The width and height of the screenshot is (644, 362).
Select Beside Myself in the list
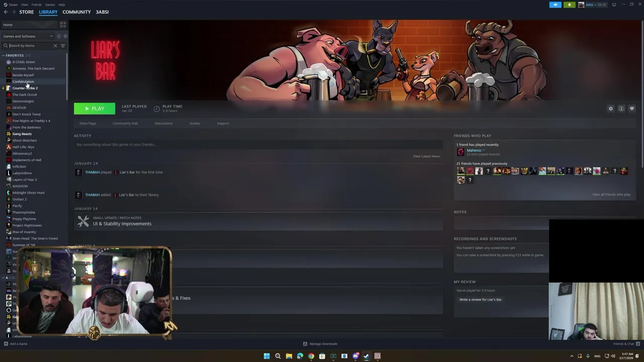tap(23, 75)
